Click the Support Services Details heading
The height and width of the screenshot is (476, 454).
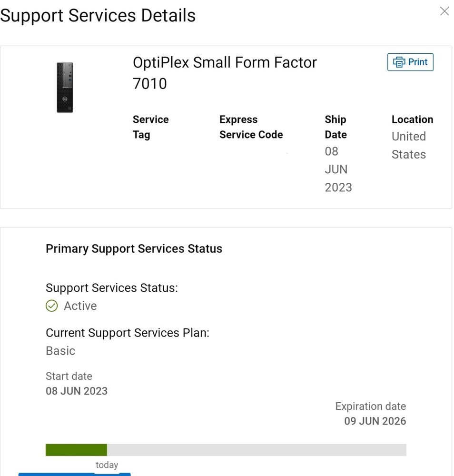point(98,15)
